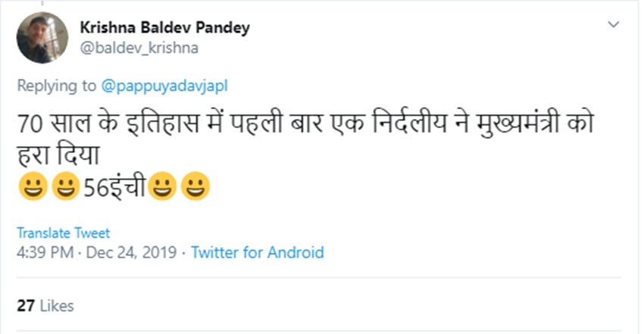Click the Translate Tweet link
644x334 pixels.
(63, 233)
